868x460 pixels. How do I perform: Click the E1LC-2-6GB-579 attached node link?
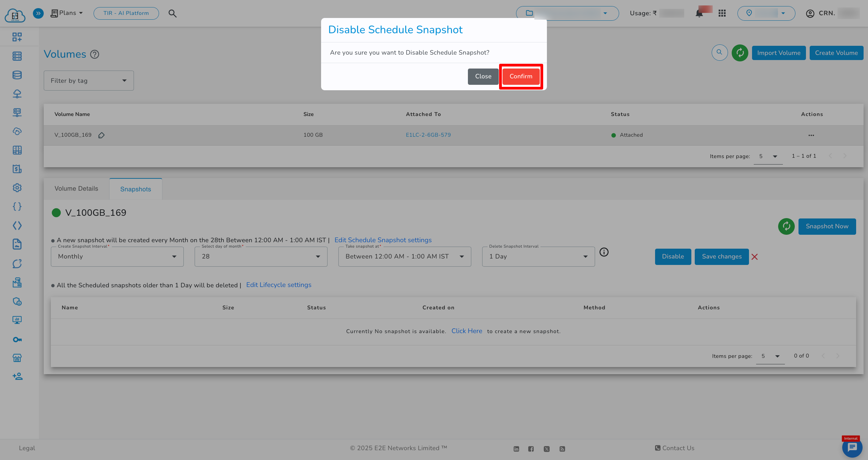click(x=428, y=135)
